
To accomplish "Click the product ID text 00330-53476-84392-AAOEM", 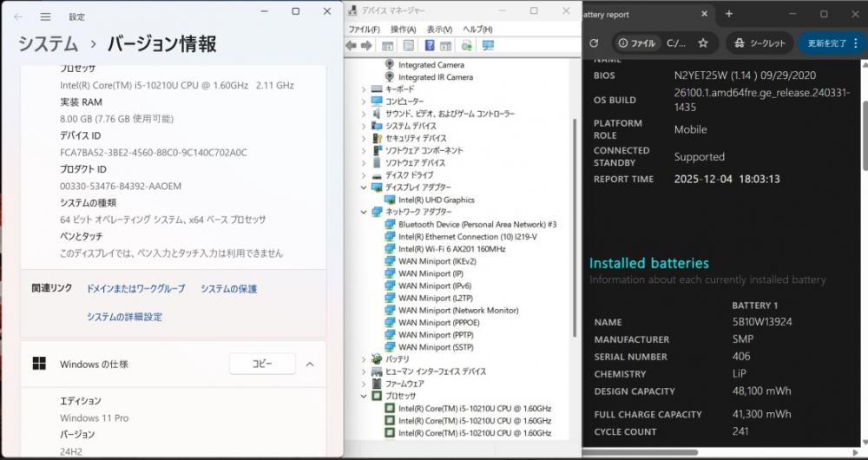I will point(121,186).
